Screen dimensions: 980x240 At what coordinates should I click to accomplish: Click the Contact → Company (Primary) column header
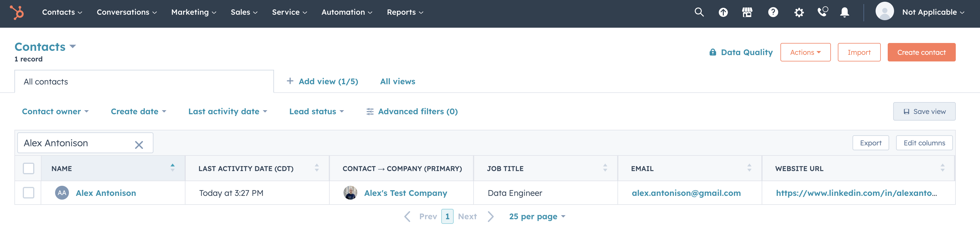(x=402, y=168)
